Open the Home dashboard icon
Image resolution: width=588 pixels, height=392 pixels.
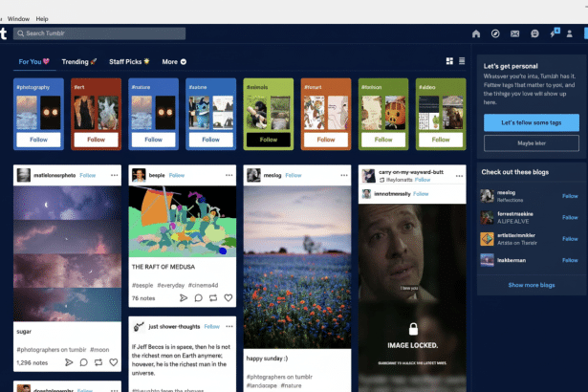[x=476, y=33]
